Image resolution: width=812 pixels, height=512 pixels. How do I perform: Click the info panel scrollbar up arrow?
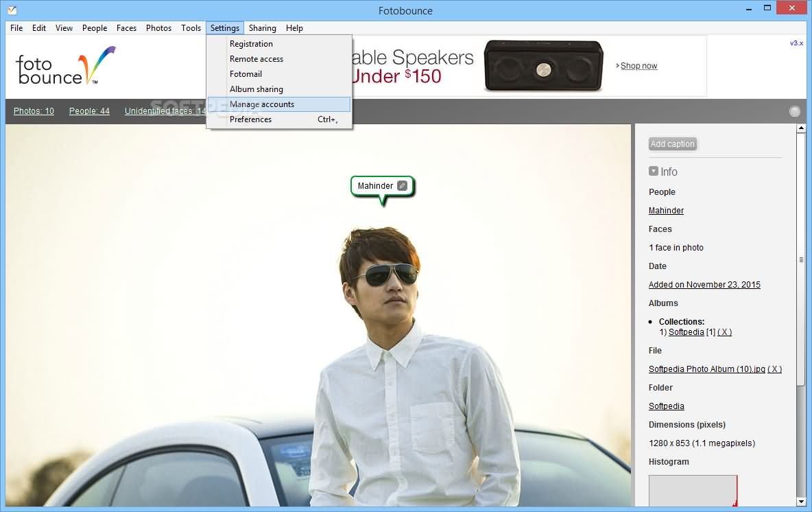click(x=801, y=128)
